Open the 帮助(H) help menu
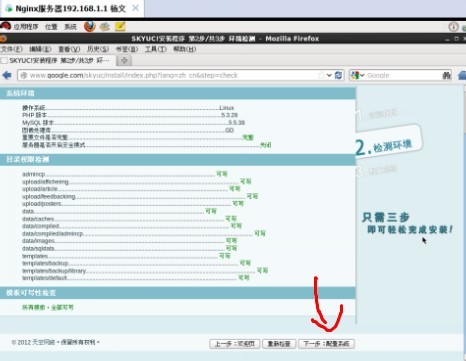The image size is (466, 361). pos(185,49)
